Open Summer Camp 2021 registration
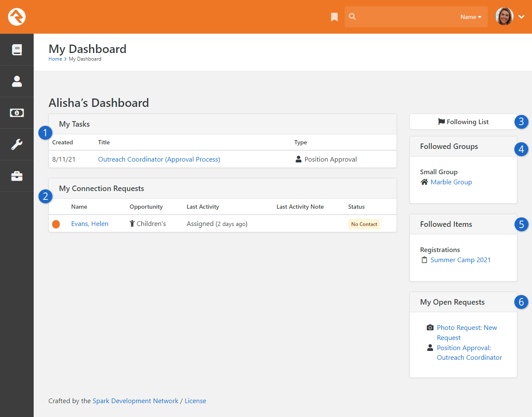532x417 pixels. pyautogui.click(x=460, y=260)
